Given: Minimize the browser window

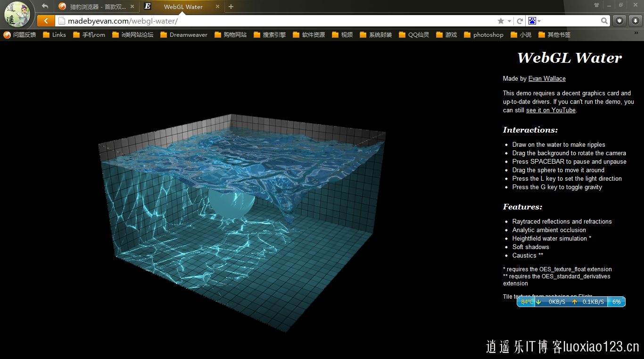Looking at the screenshot, I should 609,5.
